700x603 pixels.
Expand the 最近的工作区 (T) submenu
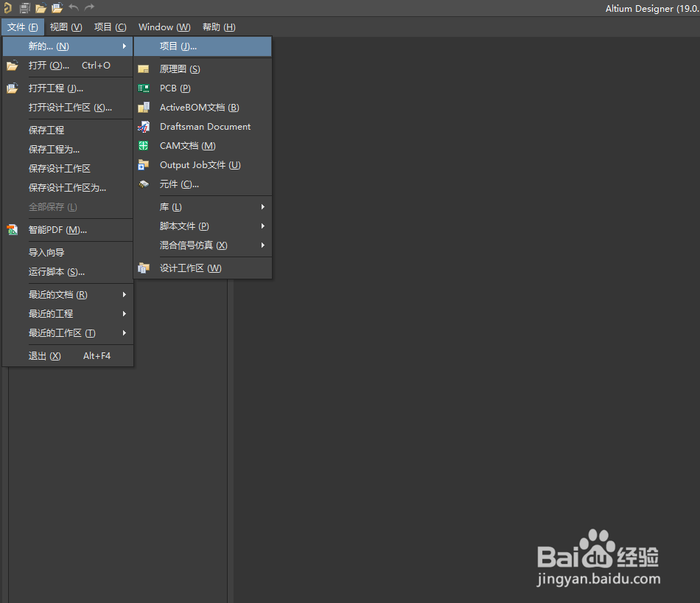68,333
